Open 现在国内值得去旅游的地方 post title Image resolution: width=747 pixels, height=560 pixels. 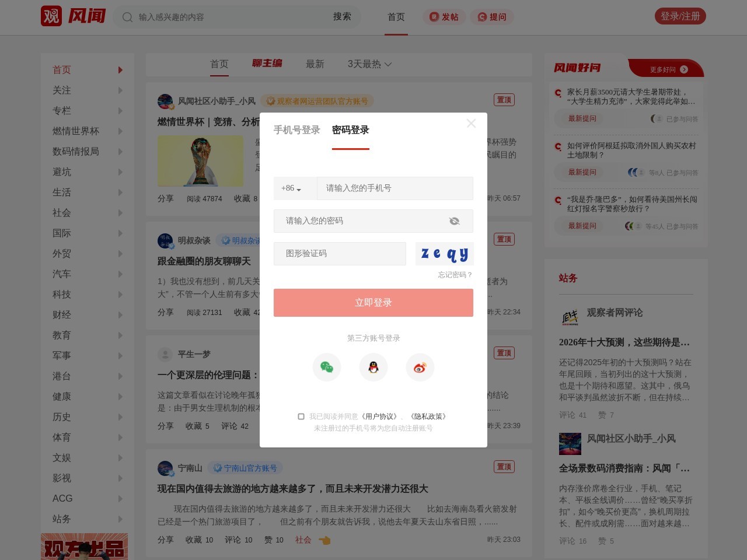pos(293,489)
